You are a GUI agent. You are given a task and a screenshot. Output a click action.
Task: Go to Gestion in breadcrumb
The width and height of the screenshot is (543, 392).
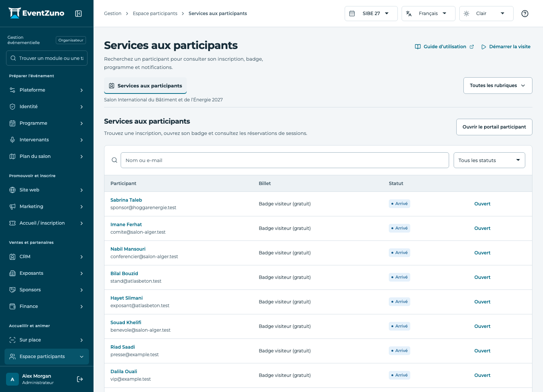click(x=113, y=14)
